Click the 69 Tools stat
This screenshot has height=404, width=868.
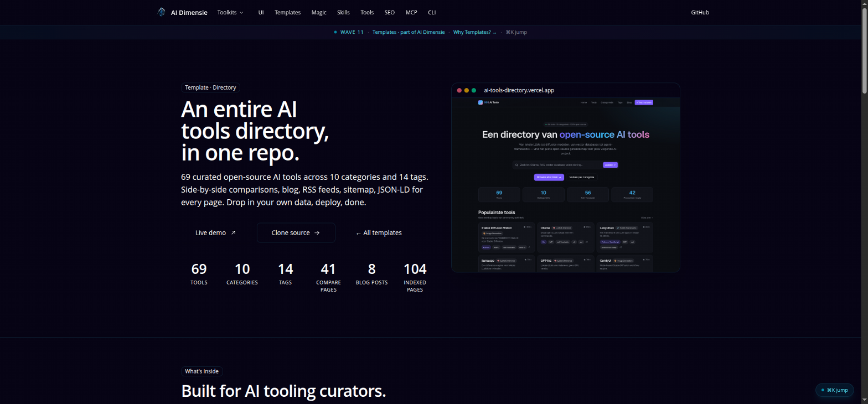tap(199, 274)
